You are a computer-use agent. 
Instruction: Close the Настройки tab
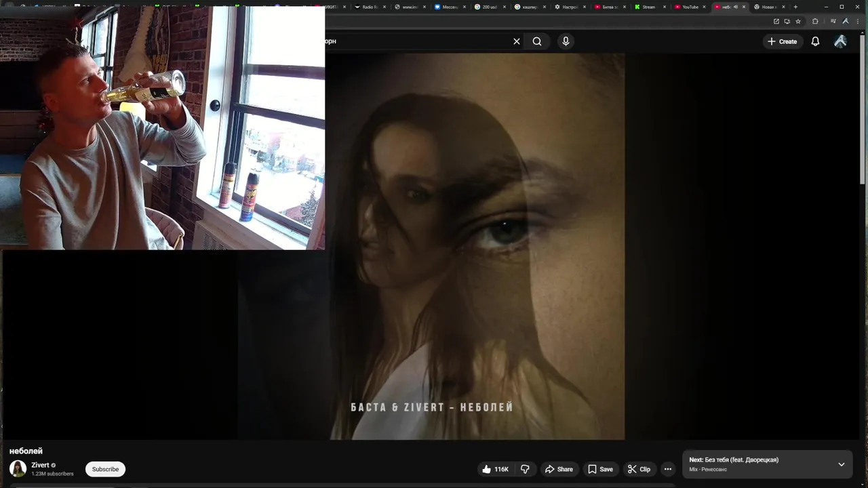point(585,7)
